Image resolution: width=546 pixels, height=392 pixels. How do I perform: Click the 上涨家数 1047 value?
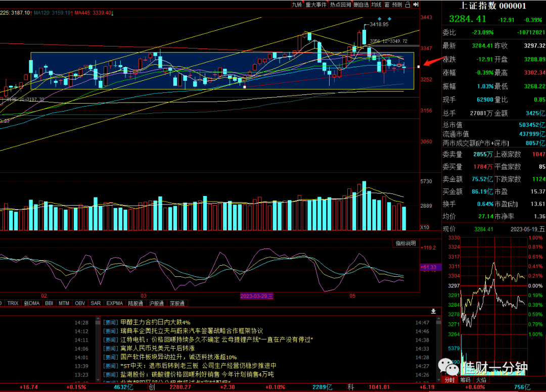coord(539,155)
